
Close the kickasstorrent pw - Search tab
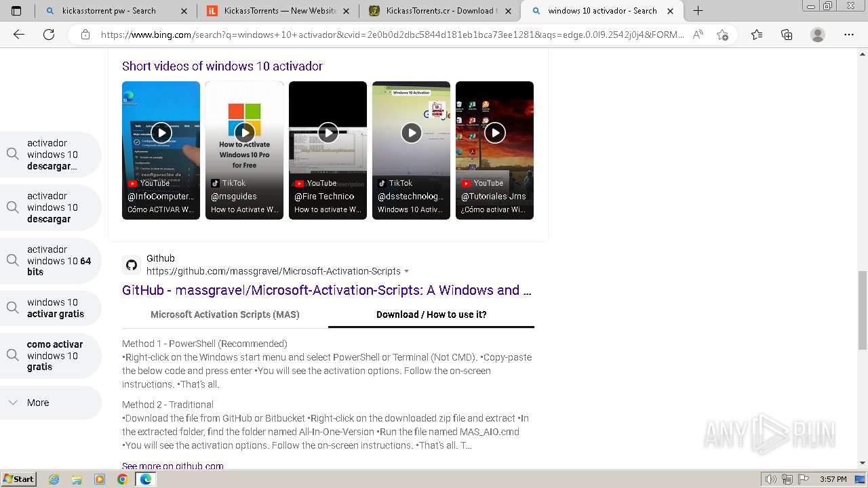click(x=184, y=11)
